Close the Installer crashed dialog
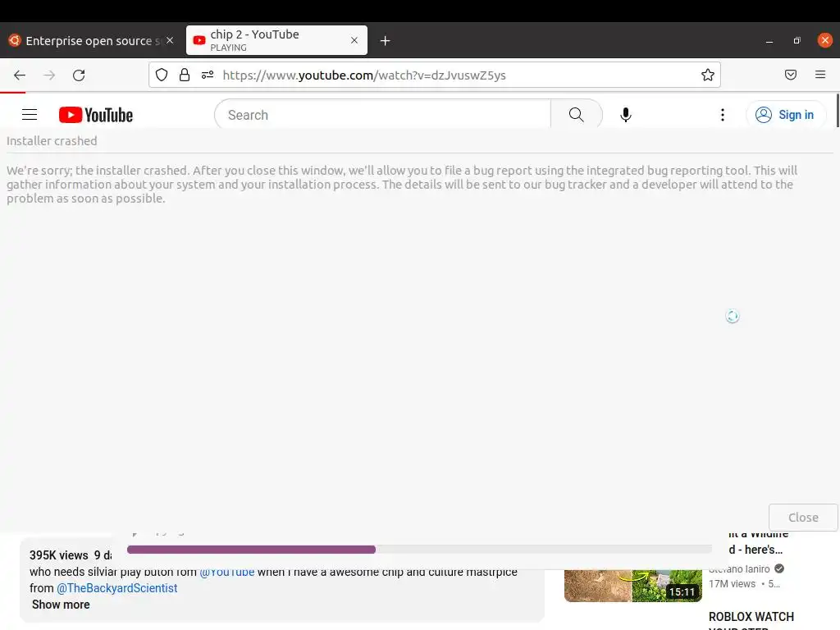Screen dimensions: 840x630 (803, 518)
